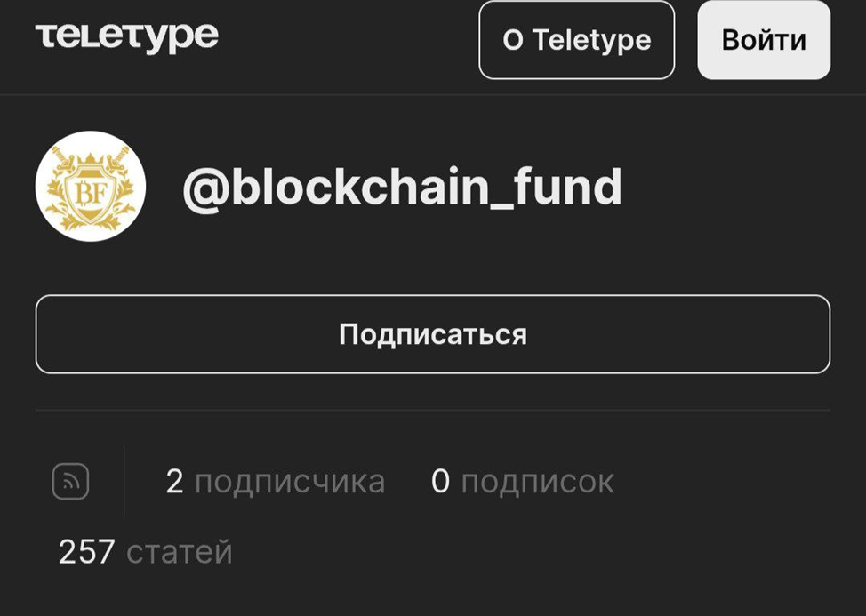Open the Blockchain Fund profile avatar
The height and width of the screenshot is (616, 866).
pos(92,187)
